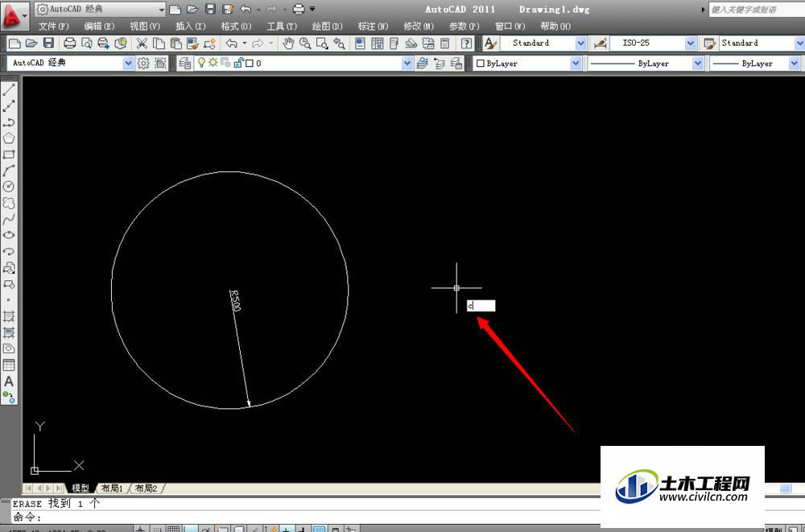The image size is (805, 532).
Task: Select the Rectangle drawing tool
Action: coord(9,155)
